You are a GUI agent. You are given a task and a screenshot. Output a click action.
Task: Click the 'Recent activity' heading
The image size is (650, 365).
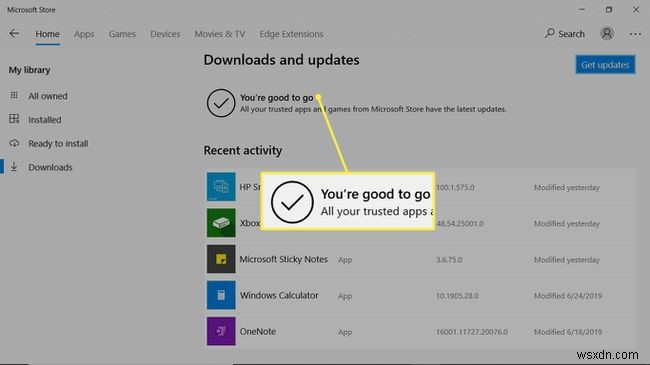tap(243, 150)
